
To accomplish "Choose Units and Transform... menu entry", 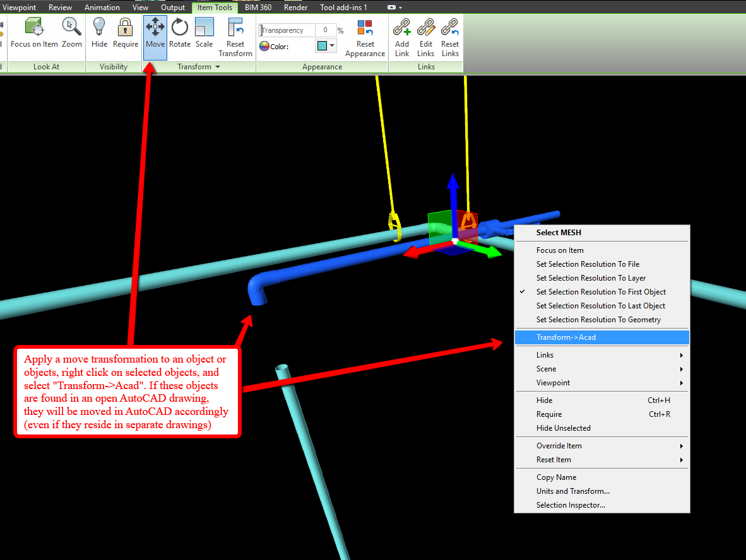I will click(572, 491).
